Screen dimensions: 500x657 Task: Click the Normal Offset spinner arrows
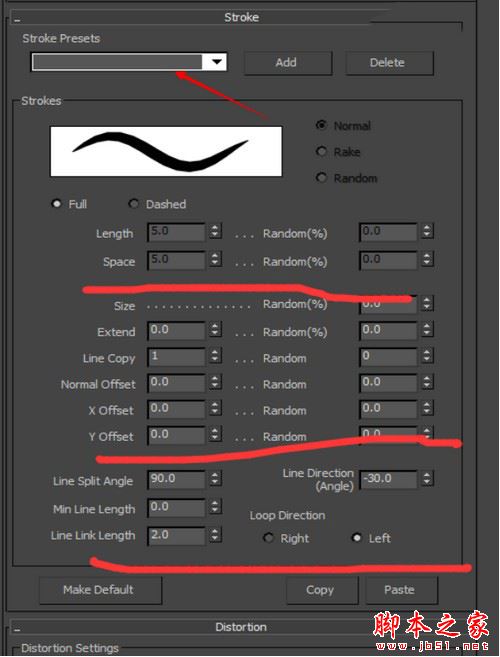pos(215,382)
